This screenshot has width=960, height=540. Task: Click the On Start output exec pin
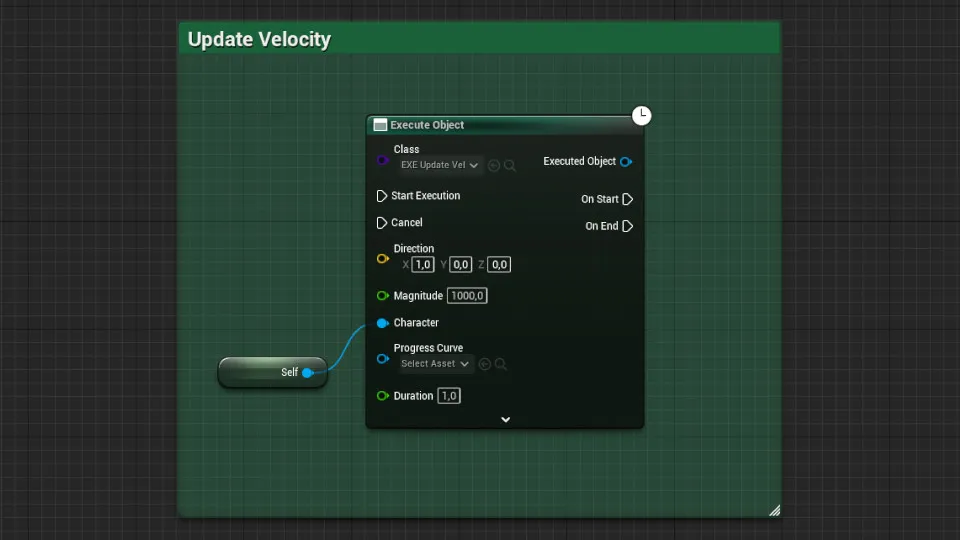pyautogui.click(x=628, y=199)
